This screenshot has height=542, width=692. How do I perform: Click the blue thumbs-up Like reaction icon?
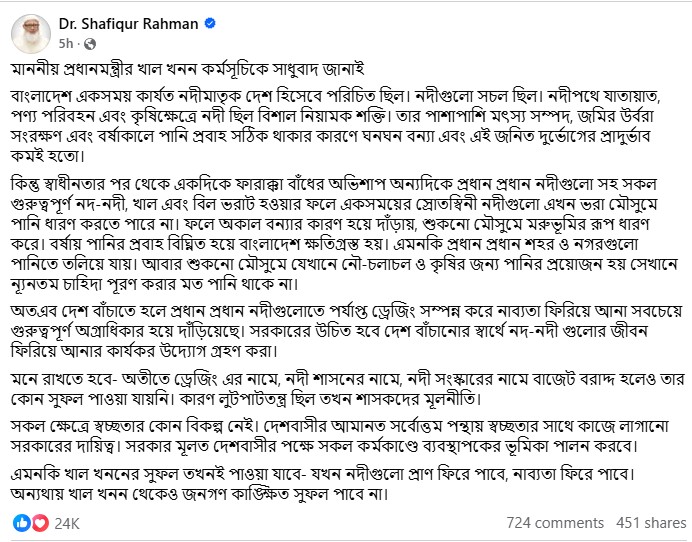(x=21, y=522)
